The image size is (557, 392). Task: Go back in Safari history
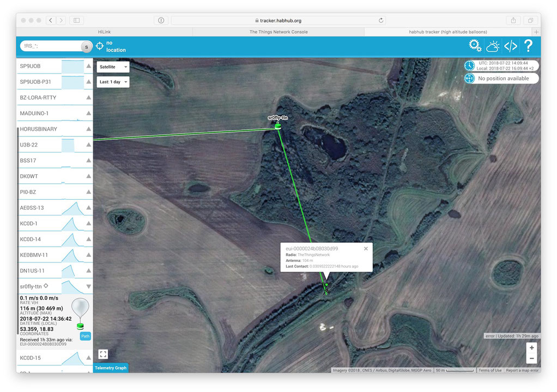pyautogui.click(x=51, y=21)
